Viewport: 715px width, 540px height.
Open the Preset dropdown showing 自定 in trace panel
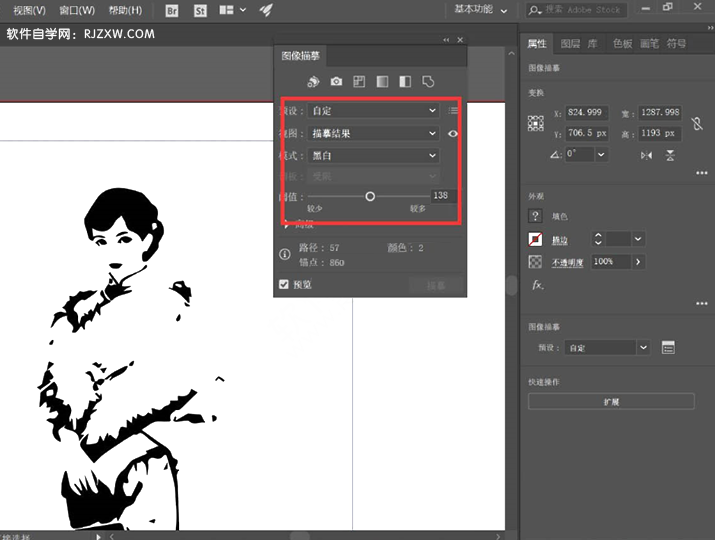point(373,110)
